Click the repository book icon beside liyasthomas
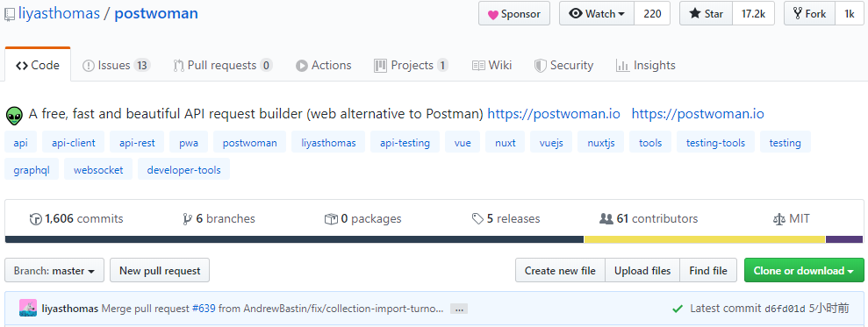Image resolution: width=868 pixels, height=327 pixels. (10, 14)
